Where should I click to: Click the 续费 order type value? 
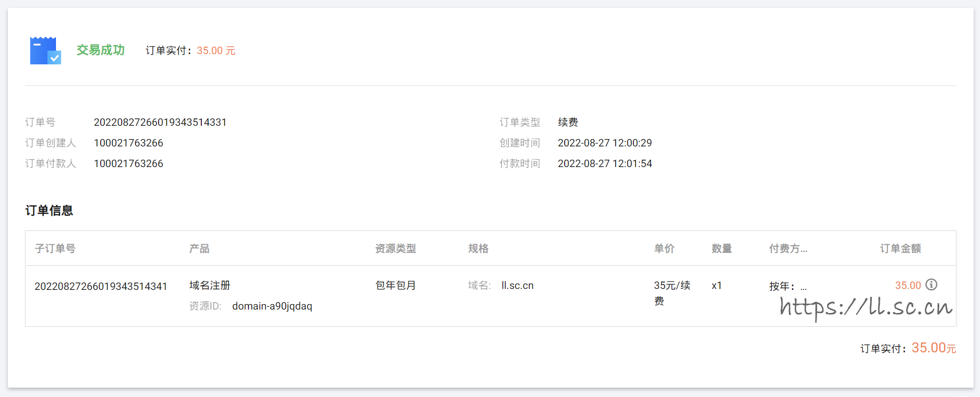click(x=568, y=122)
